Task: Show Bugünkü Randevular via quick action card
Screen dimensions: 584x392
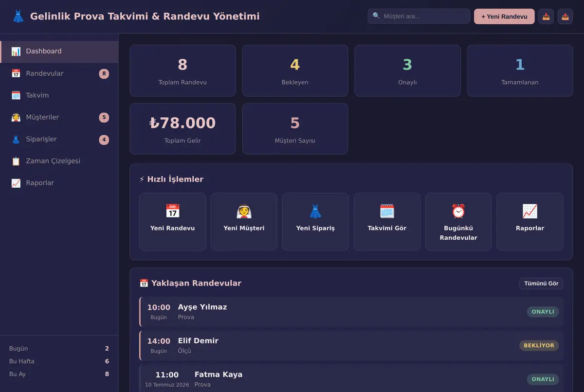Action: (458, 222)
